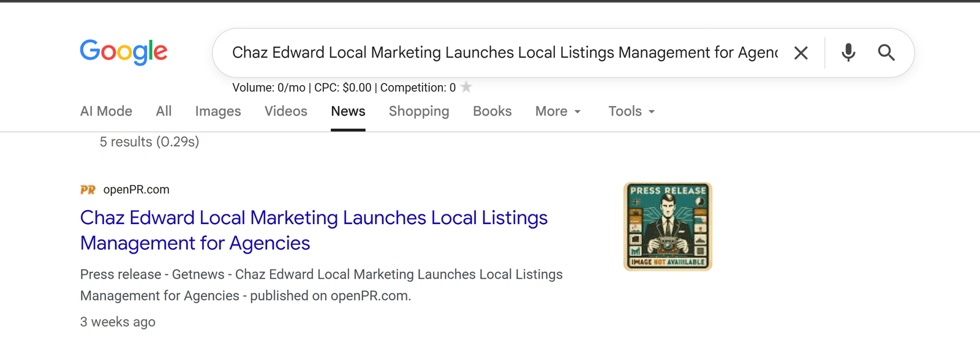
Task: Click the '3 weeks ago' timestamp
Action: pos(118,322)
